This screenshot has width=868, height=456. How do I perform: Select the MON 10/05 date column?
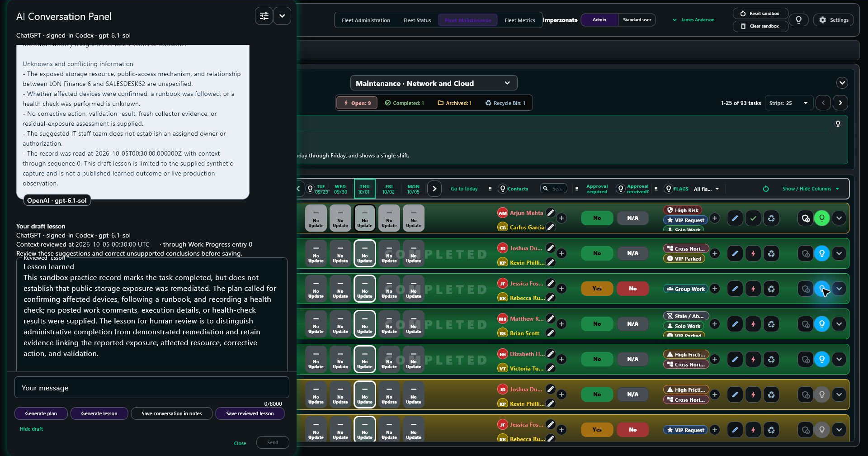(413, 189)
